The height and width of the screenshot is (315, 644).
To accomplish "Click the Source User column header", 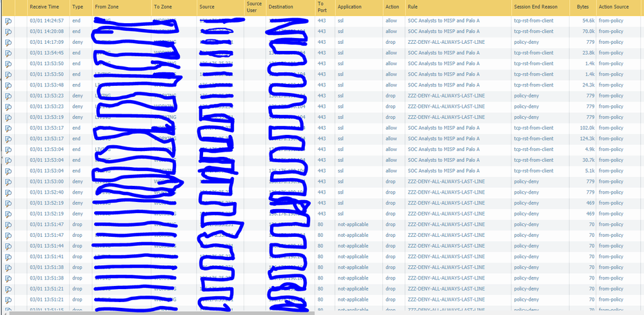I will [x=255, y=7].
